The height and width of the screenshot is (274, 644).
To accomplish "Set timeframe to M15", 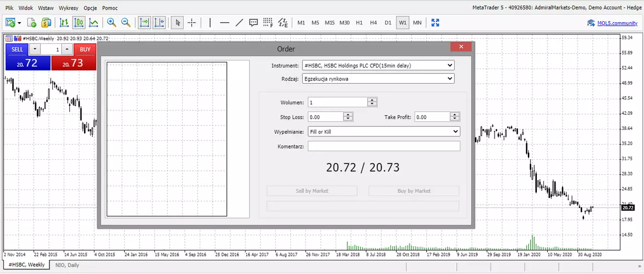I will click(x=330, y=23).
